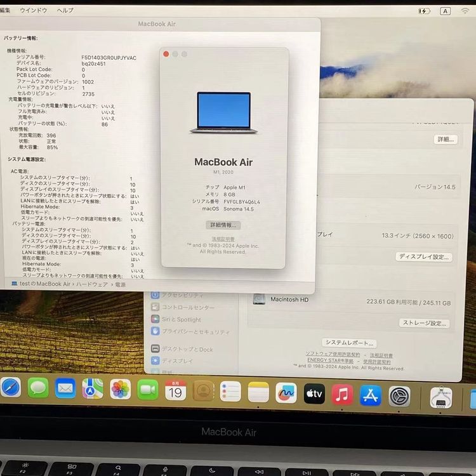Open the ウインドウ menu

34,10
